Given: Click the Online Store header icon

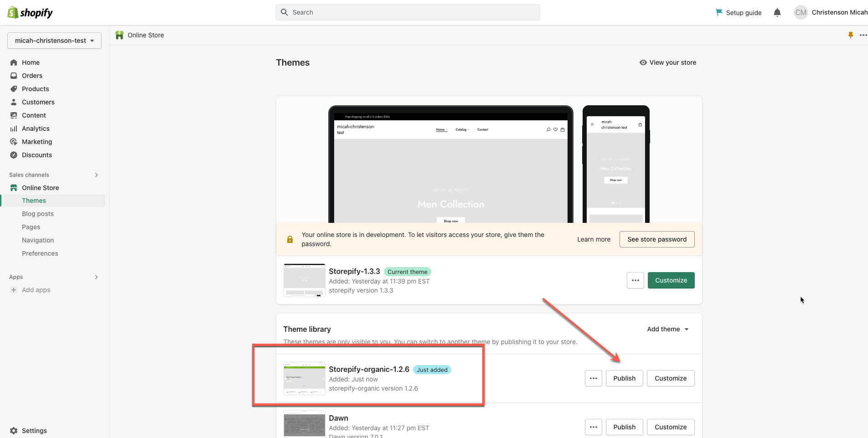Looking at the screenshot, I should point(119,35).
